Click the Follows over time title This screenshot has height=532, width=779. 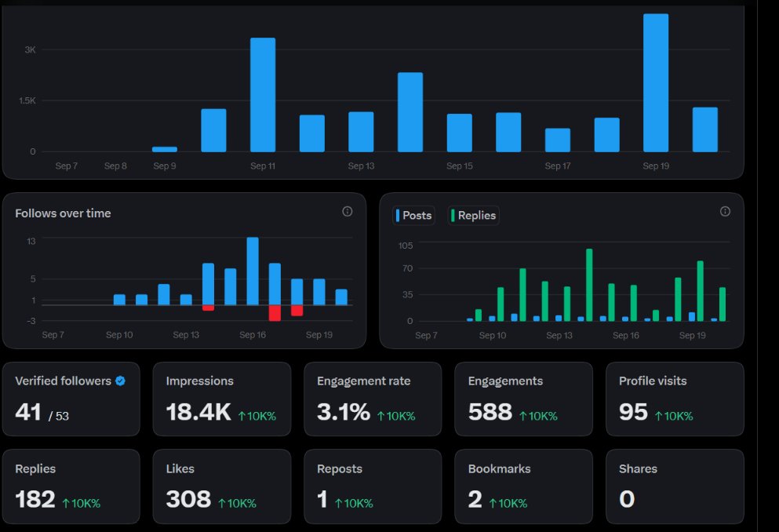[63, 213]
